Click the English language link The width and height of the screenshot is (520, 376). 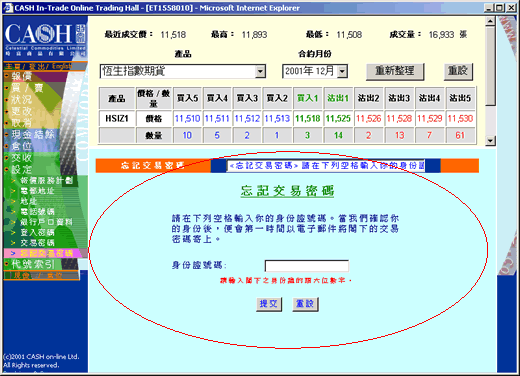62,66
